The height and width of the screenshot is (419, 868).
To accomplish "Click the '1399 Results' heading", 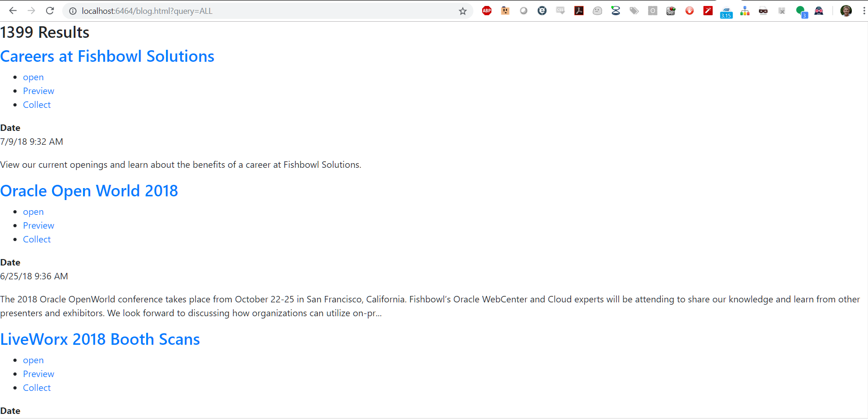I will 45,32.
